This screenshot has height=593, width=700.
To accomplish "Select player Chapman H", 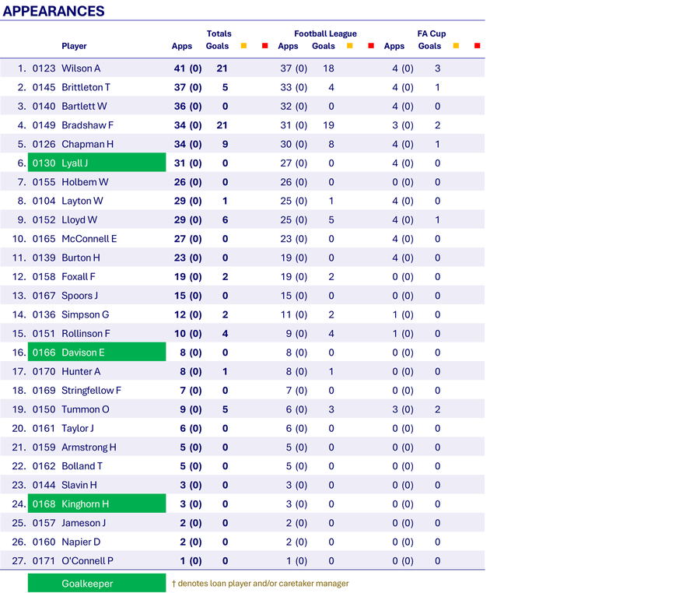I will pos(87,144).
